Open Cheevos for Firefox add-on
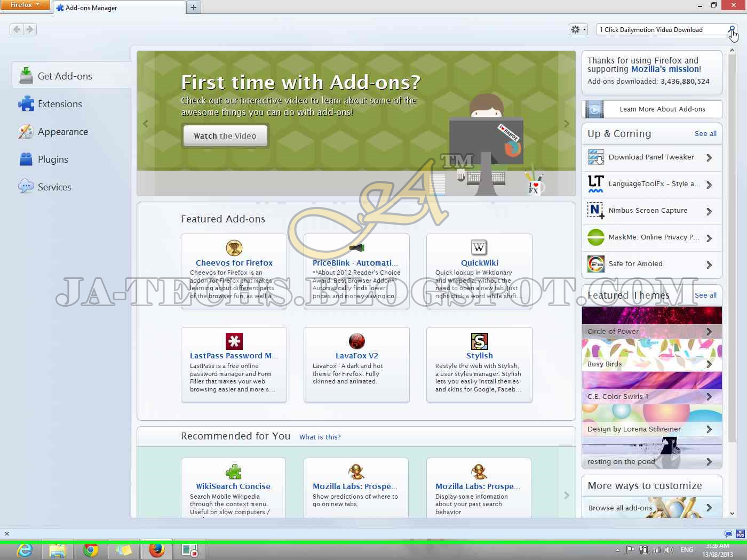 click(x=234, y=263)
